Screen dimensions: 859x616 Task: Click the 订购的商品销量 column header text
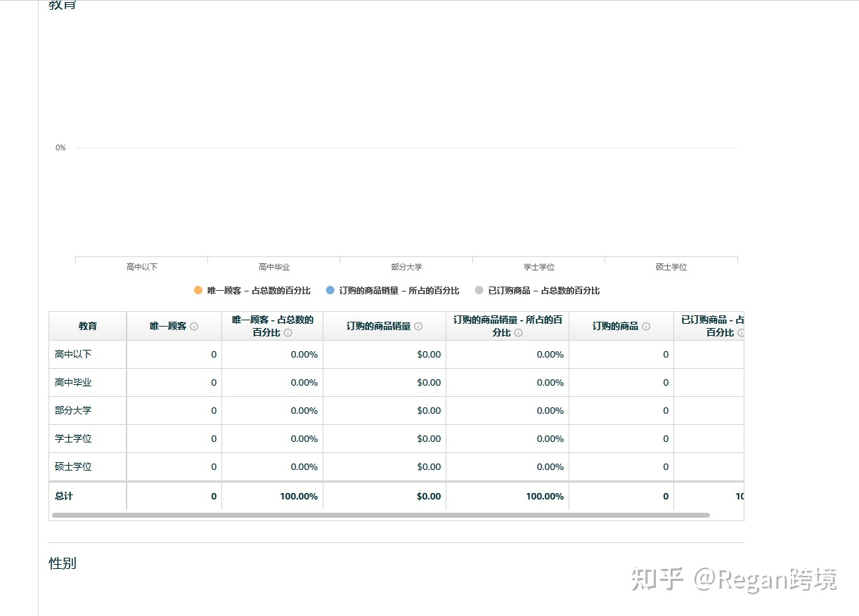click(x=378, y=327)
